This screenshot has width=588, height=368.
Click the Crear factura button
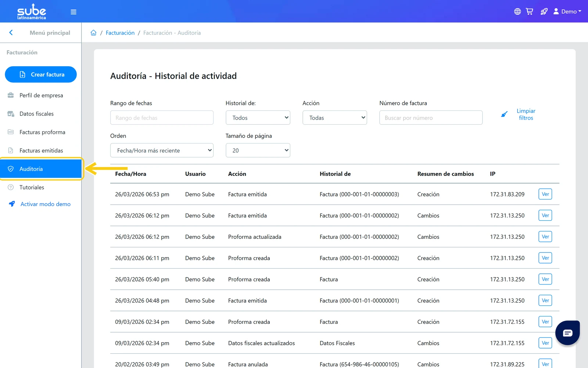(41, 74)
